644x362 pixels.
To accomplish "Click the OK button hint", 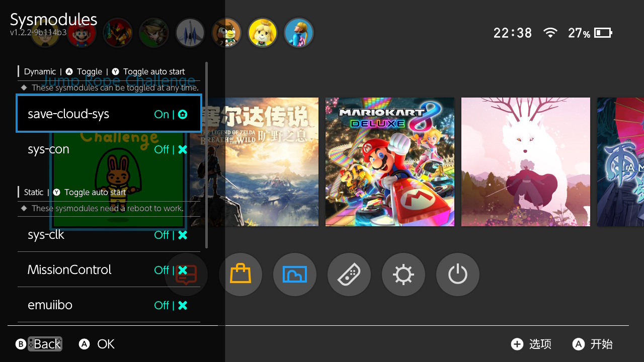I will pyautogui.click(x=97, y=344).
